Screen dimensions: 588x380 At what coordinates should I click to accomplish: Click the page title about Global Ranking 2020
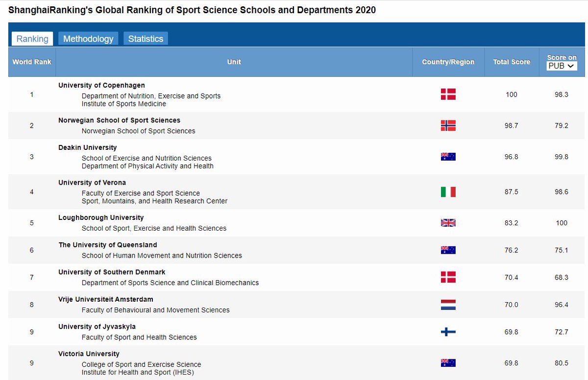(192, 10)
